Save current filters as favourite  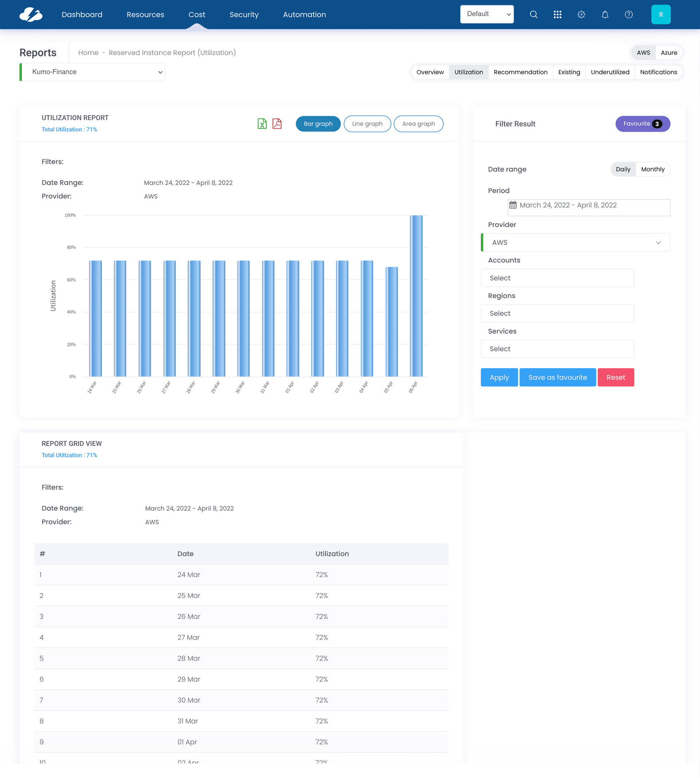pos(558,377)
